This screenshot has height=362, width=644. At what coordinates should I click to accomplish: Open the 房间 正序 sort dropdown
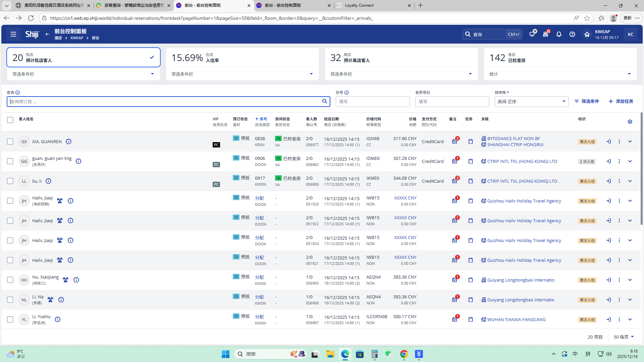[531, 102]
